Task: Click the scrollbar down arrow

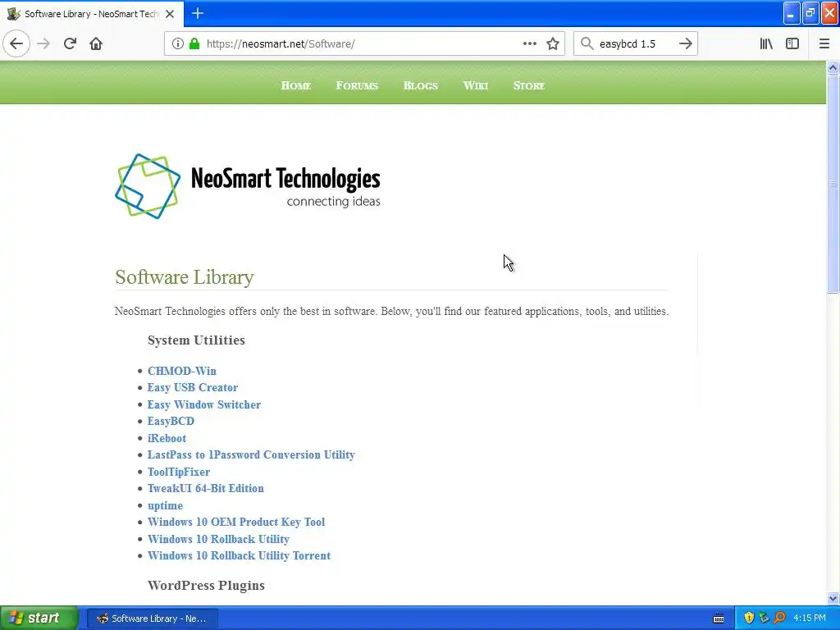Action: coord(833,598)
